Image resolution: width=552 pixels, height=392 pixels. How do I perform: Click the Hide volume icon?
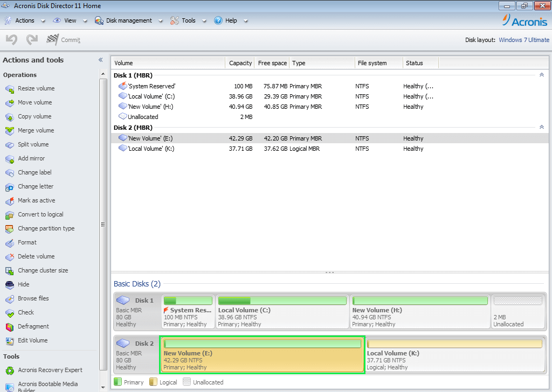pyautogui.click(x=10, y=285)
